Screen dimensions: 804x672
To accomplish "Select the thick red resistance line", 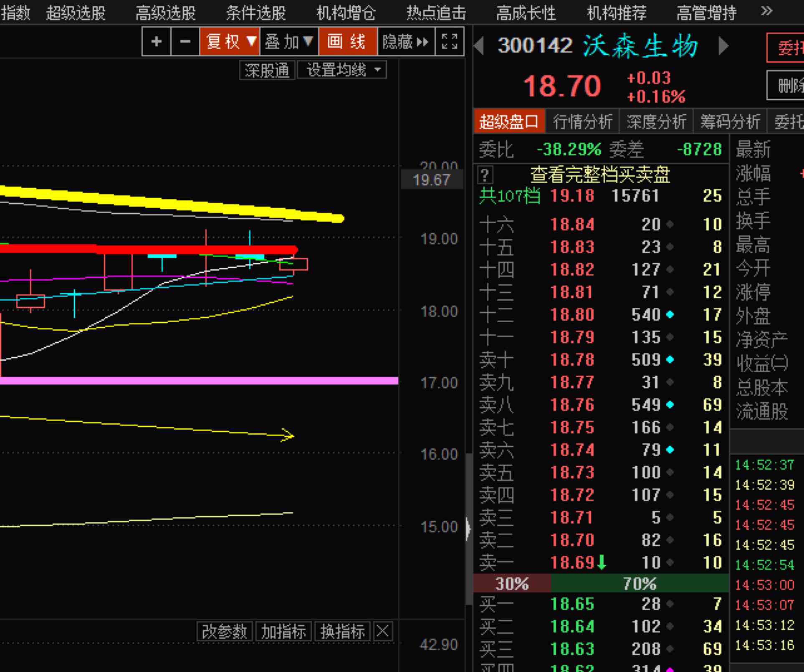I will click(149, 250).
